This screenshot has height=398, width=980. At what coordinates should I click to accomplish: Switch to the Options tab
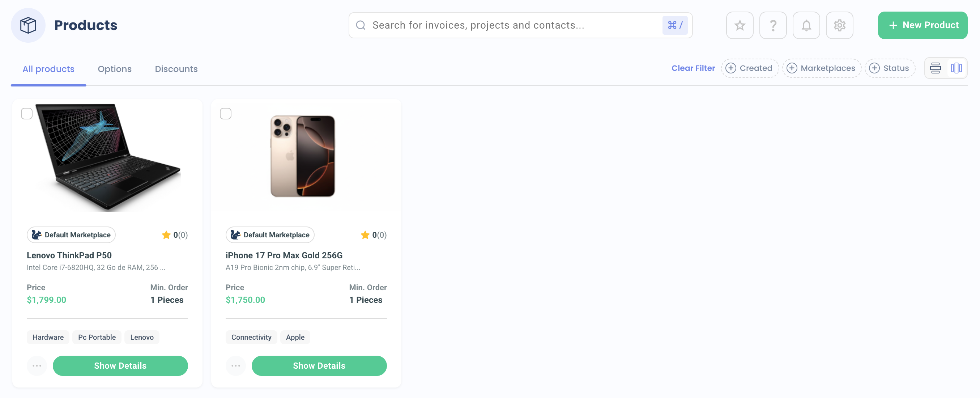click(115, 69)
